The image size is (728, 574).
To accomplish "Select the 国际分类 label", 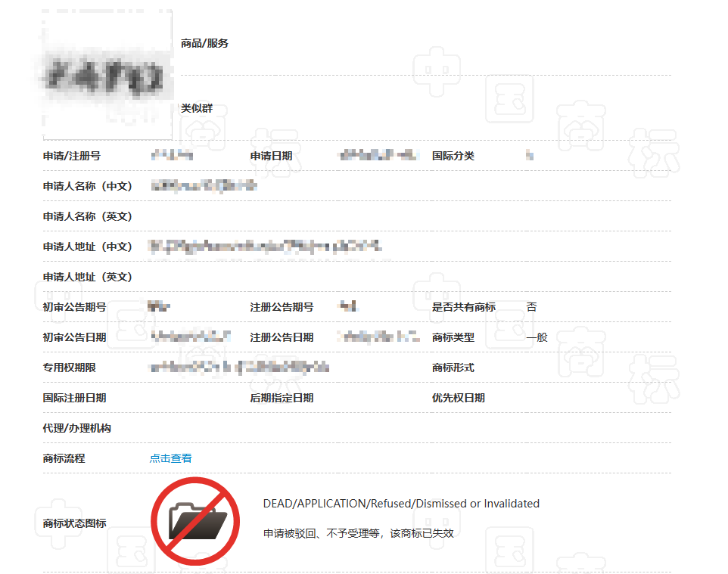I will [x=453, y=156].
